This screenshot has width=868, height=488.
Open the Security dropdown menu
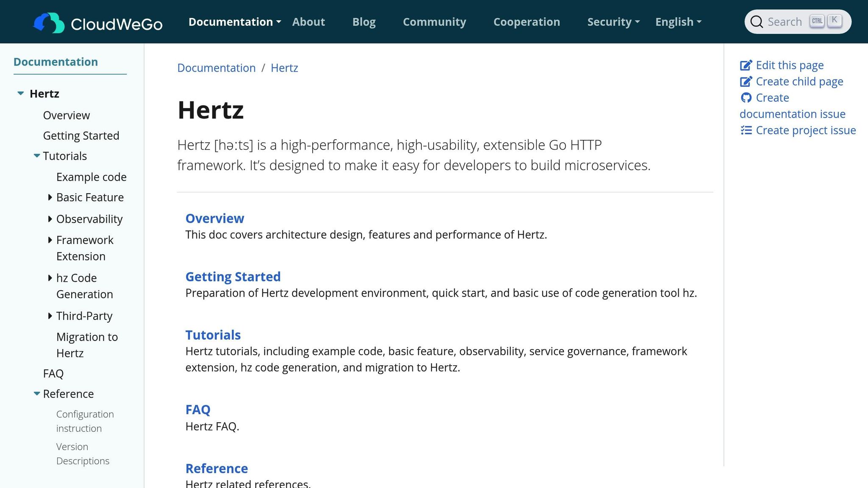tap(613, 22)
